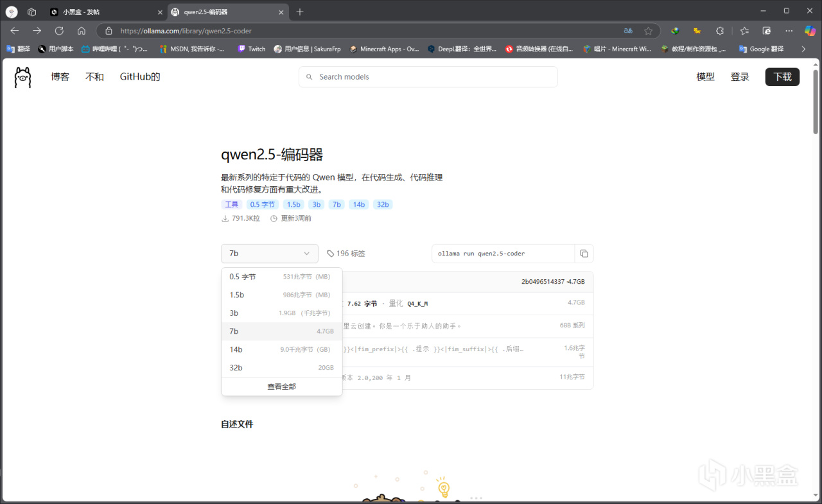Select the 1.5b 986MB option

[282, 295]
